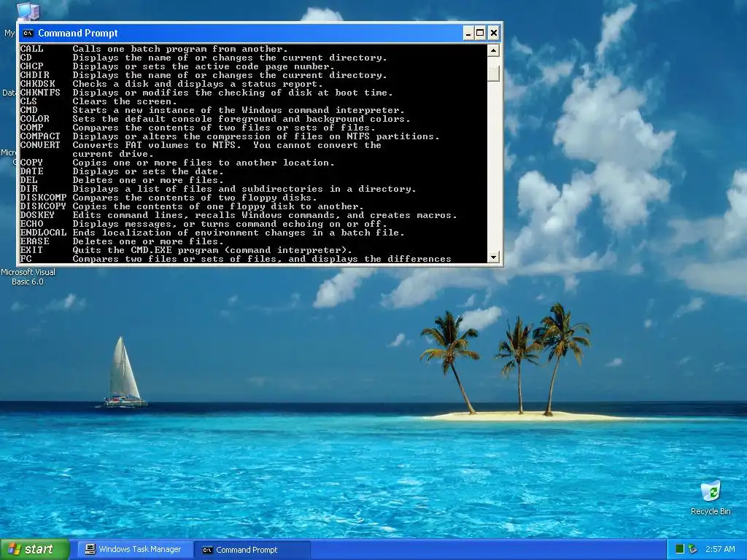The width and height of the screenshot is (747, 560).
Task: Open the Start menu
Action: coord(34,549)
